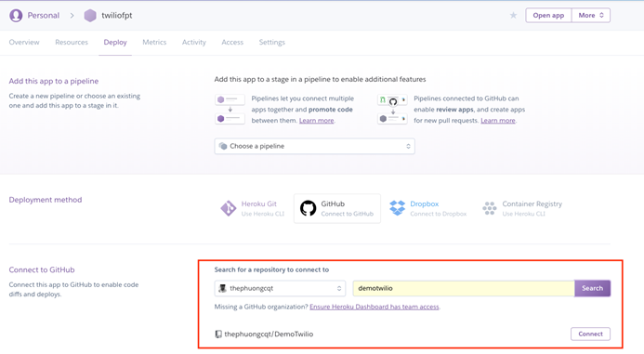Select the Heroku Git deployment icon

coord(229,208)
